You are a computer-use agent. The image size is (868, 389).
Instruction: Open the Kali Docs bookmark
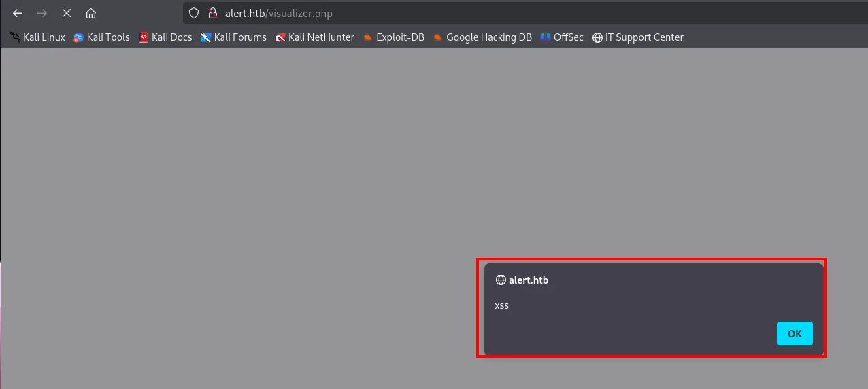[165, 37]
